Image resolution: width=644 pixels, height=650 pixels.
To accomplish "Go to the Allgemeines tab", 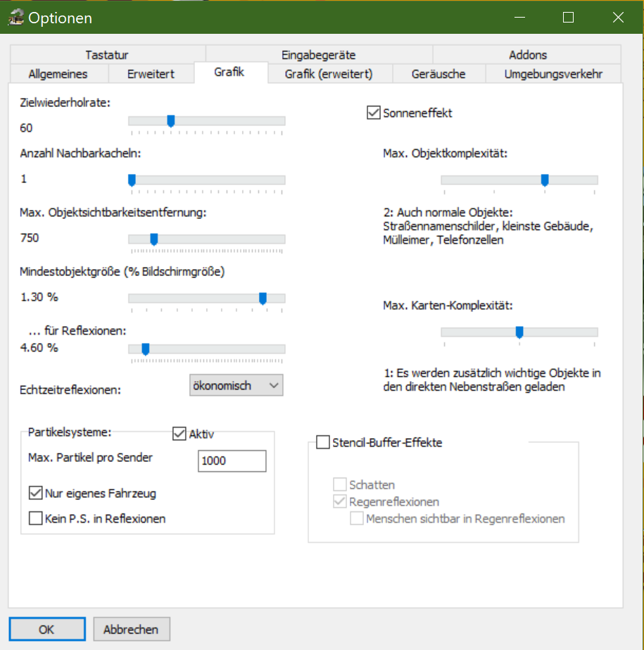I will click(x=58, y=74).
